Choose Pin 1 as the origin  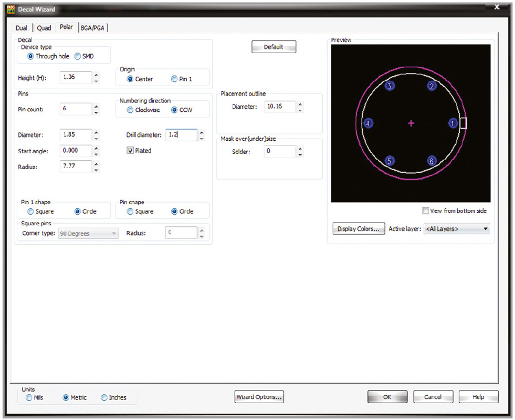pos(174,79)
